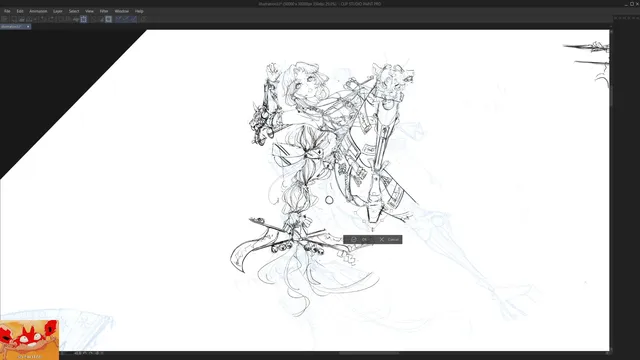Screen dimensions: 640x360
Task: Open the Filter menu
Action: (104, 11)
